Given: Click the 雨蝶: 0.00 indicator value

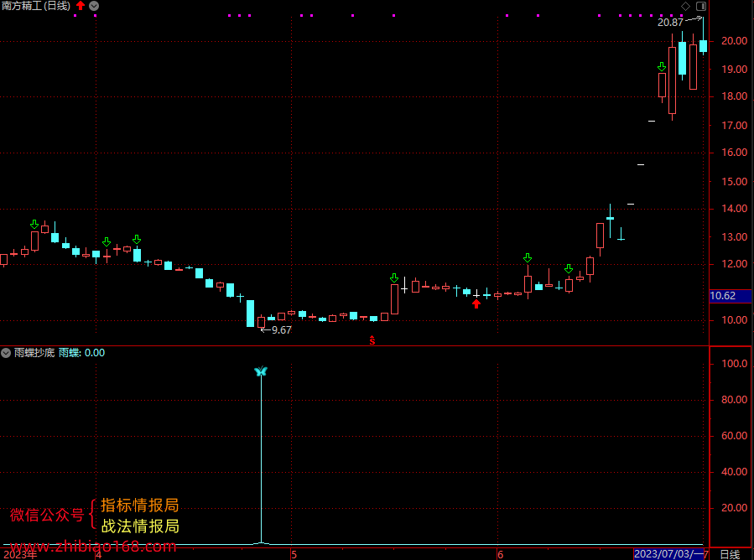Looking at the screenshot, I should 81,353.
